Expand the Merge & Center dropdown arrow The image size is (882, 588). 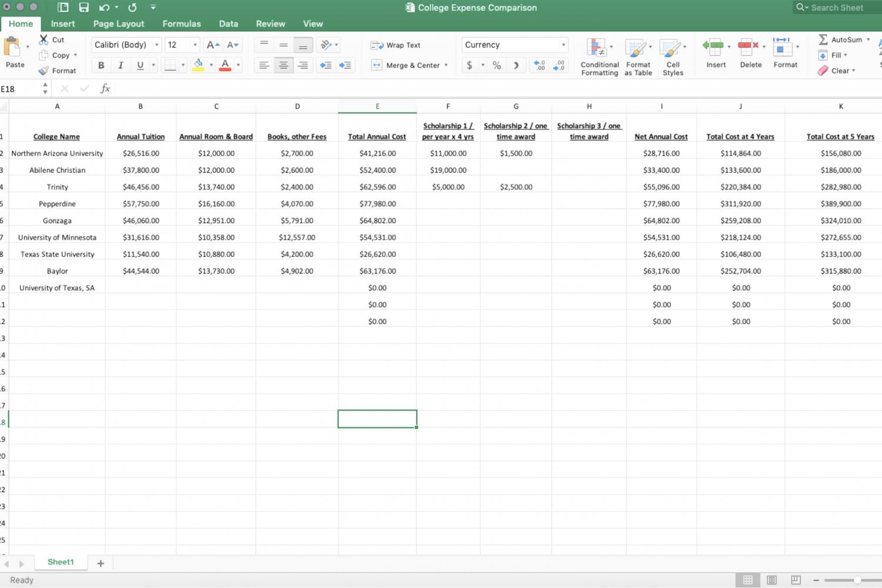[x=446, y=65]
